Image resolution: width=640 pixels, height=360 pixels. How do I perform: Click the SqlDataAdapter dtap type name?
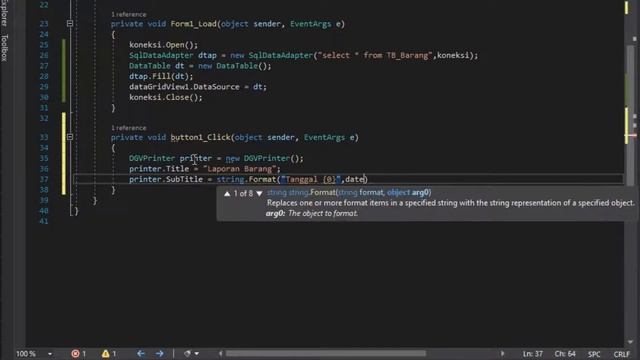(161, 55)
